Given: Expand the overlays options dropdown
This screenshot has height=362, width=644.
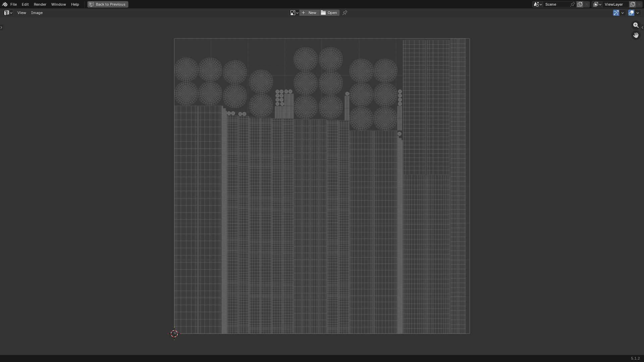Looking at the screenshot, I should click(638, 13).
